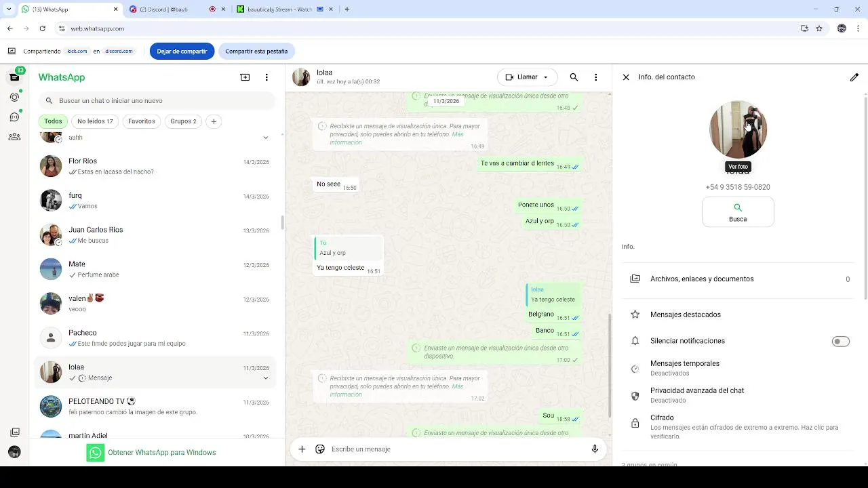Open Pacheco chat
Image resolution: width=868 pixels, height=488 pixels.
click(x=155, y=338)
